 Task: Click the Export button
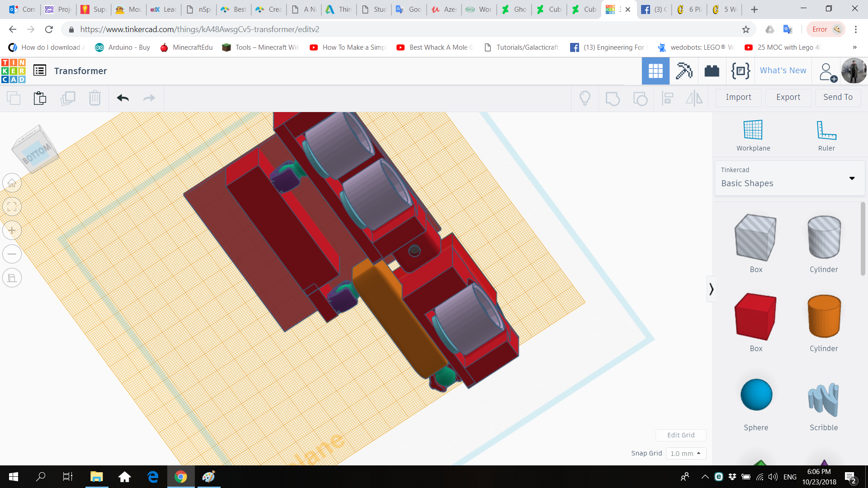pyautogui.click(x=788, y=97)
